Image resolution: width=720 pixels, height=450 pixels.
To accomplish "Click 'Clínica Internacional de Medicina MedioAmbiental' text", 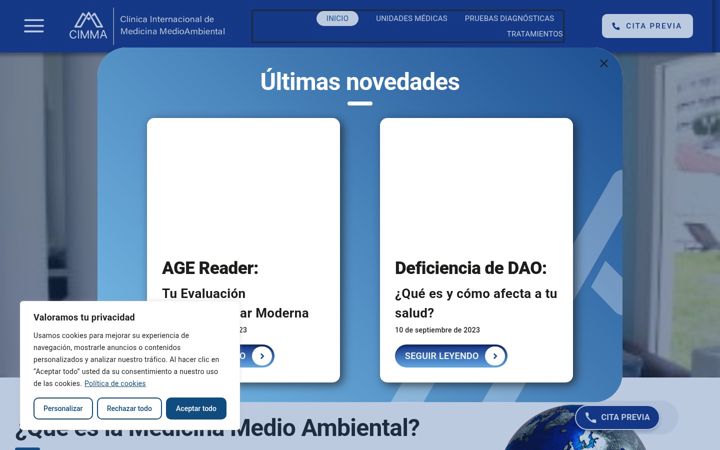I will tap(173, 25).
